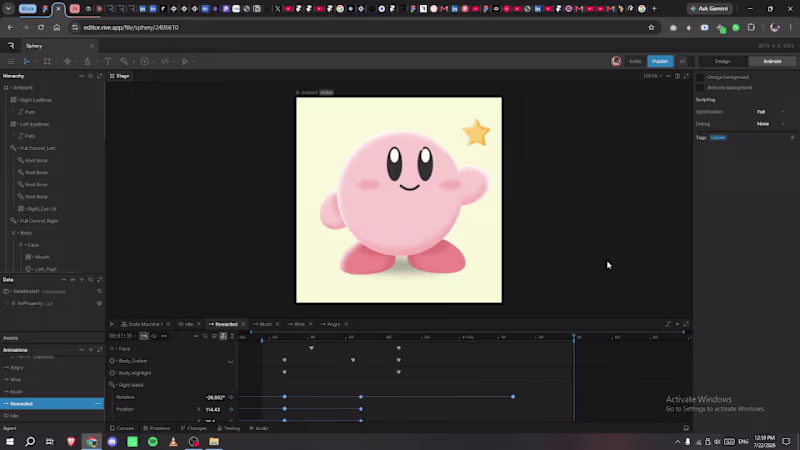Open the Changes tab
This screenshot has height=450, width=800.
194,428
